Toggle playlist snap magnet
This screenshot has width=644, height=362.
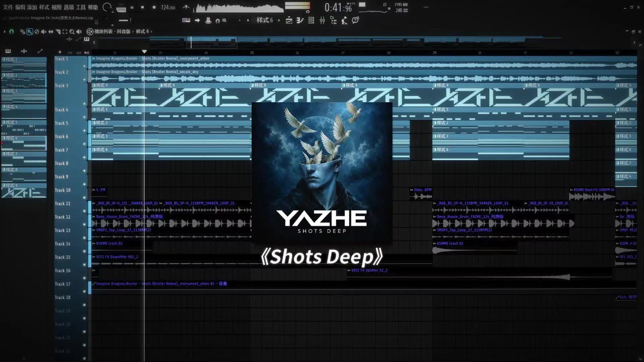coord(11,32)
